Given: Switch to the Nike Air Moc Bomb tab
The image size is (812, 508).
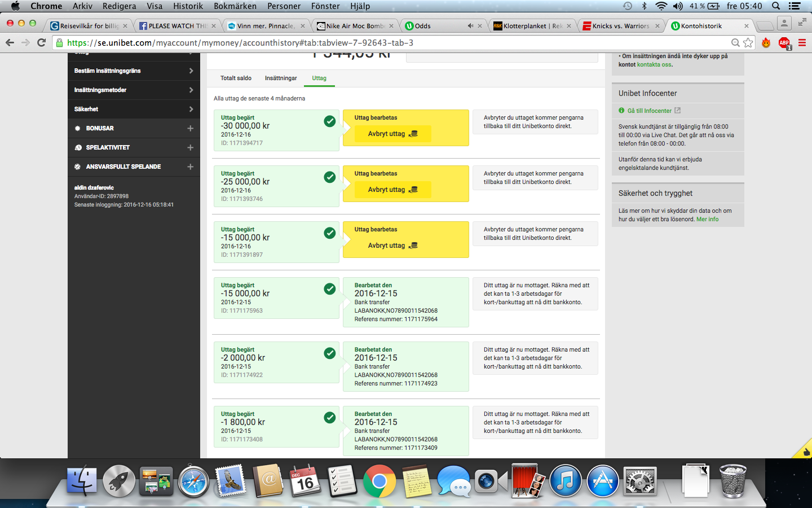Looking at the screenshot, I should tap(355, 26).
